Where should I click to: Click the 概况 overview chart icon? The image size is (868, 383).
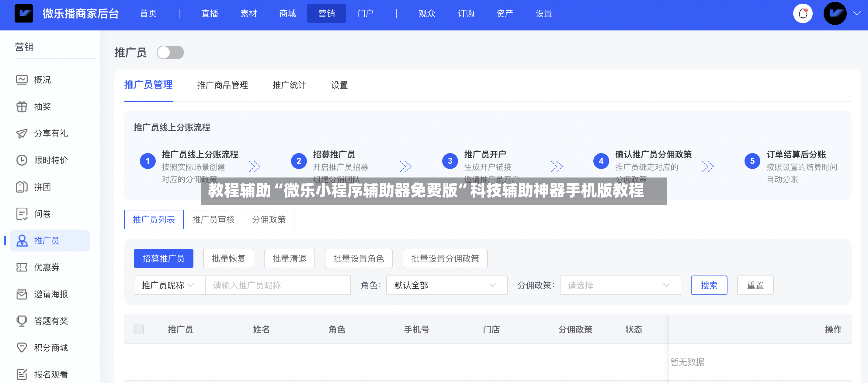22,80
